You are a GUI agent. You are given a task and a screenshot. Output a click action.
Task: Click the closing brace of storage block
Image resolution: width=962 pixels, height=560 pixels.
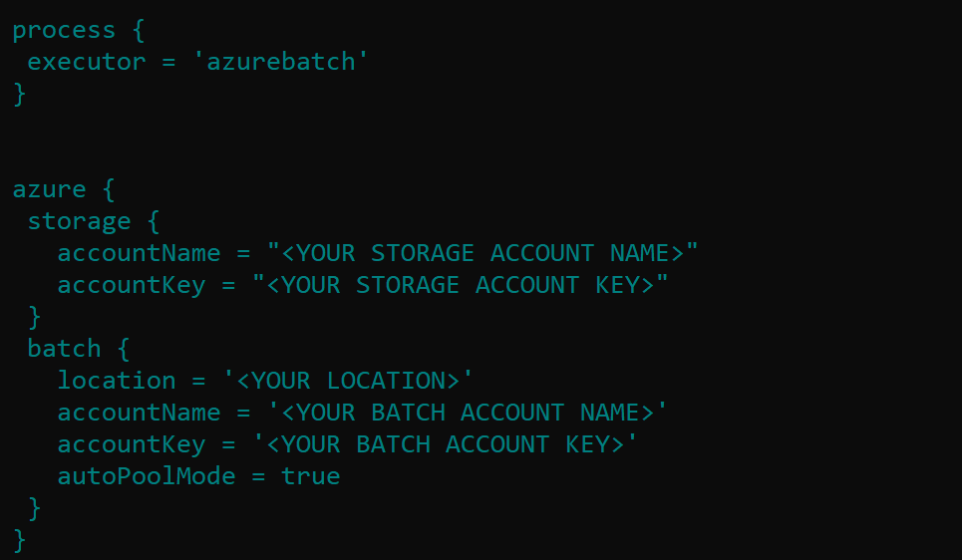click(x=34, y=318)
